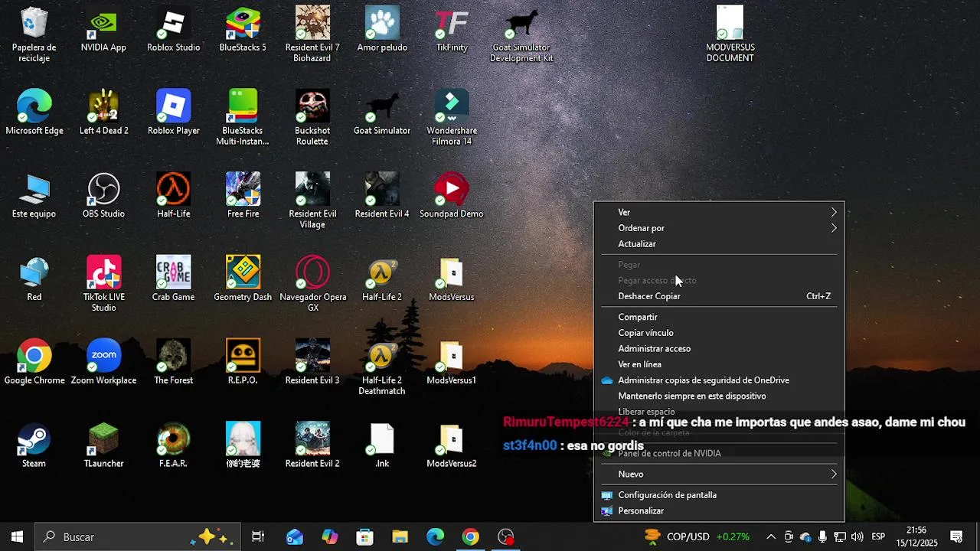Select Left 4 Dead 2 icon

(103, 113)
